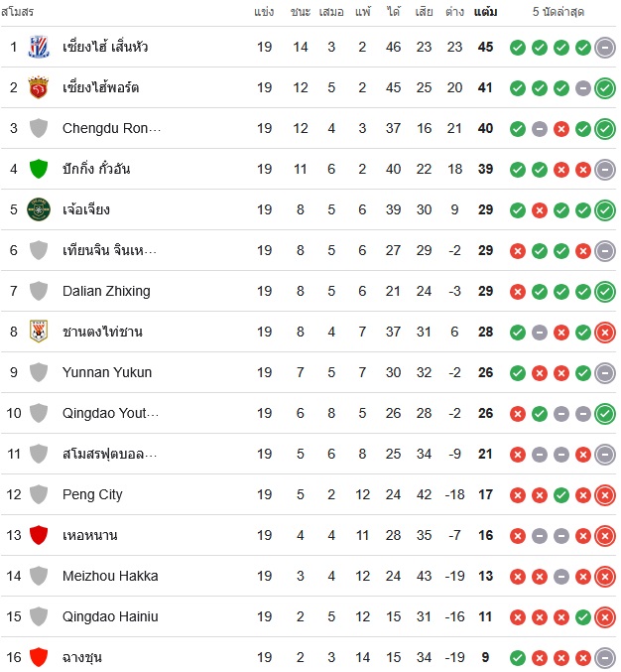Screen dimensions: 621x672
Task: Click the Shandong Taishan club crest
Action: [x=39, y=332]
